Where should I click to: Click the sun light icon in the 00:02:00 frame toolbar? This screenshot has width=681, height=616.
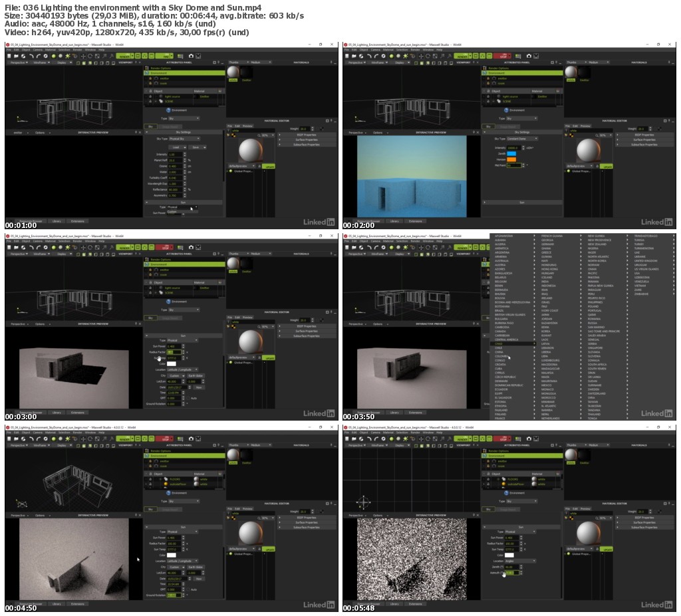pos(405,56)
